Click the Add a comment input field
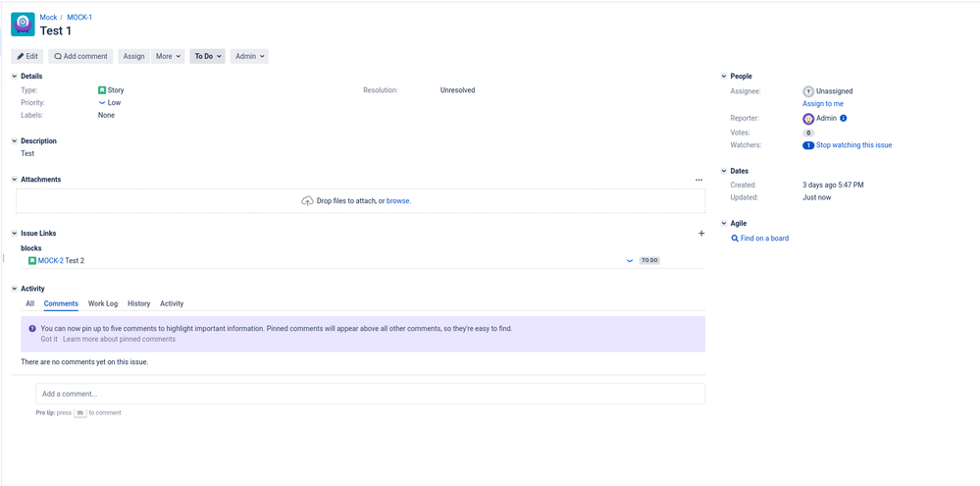The height and width of the screenshot is (486, 980). pyautogui.click(x=371, y=394)
